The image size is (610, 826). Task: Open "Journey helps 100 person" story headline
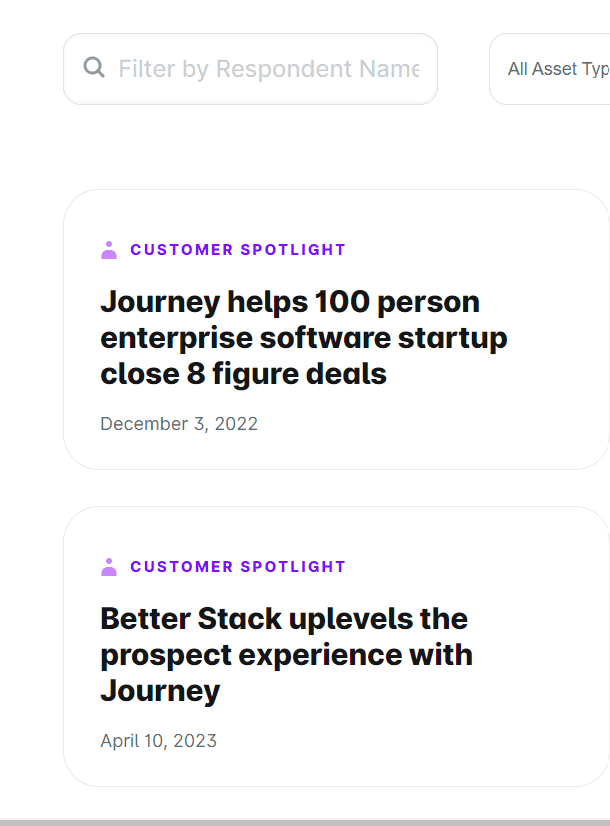[290, 302]
